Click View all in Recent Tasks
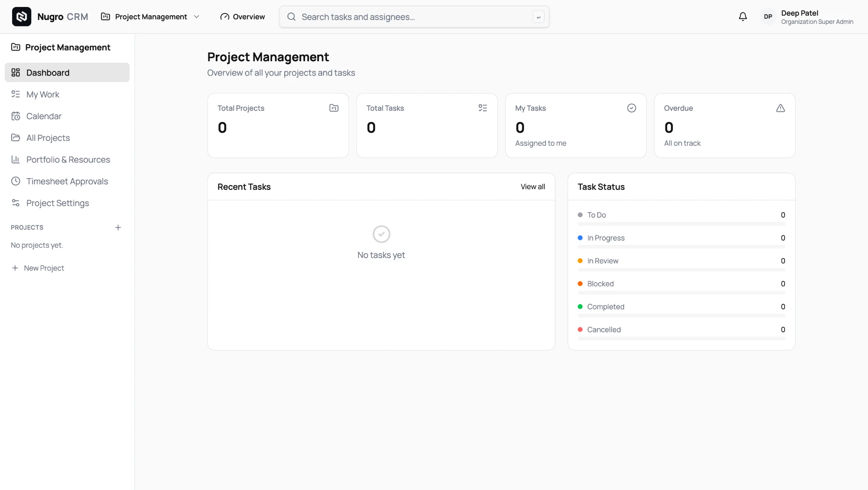 [x=533, y=186]
